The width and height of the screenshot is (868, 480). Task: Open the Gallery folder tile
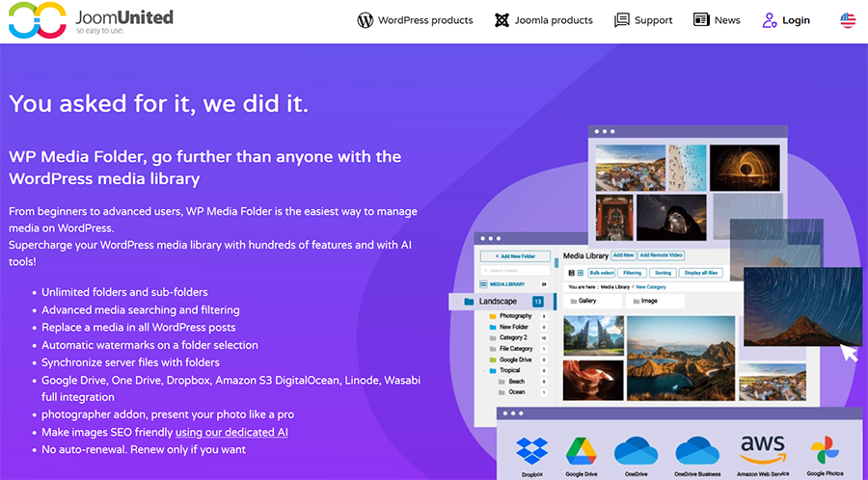click(x=592, y=301)
